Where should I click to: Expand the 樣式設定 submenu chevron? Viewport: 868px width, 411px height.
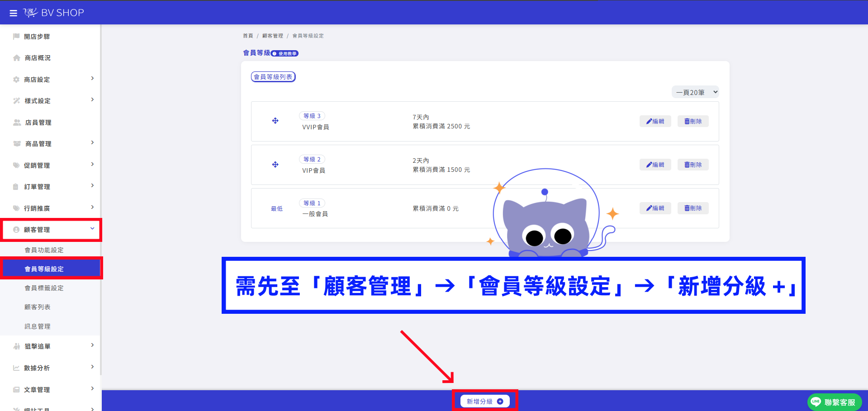[92, 100]
